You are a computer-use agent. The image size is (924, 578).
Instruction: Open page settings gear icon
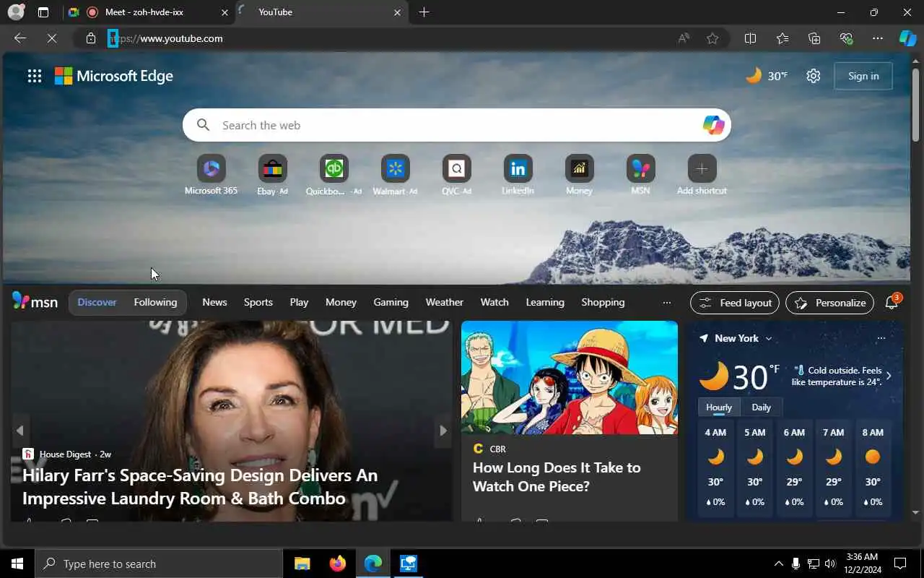coord(814,76)
